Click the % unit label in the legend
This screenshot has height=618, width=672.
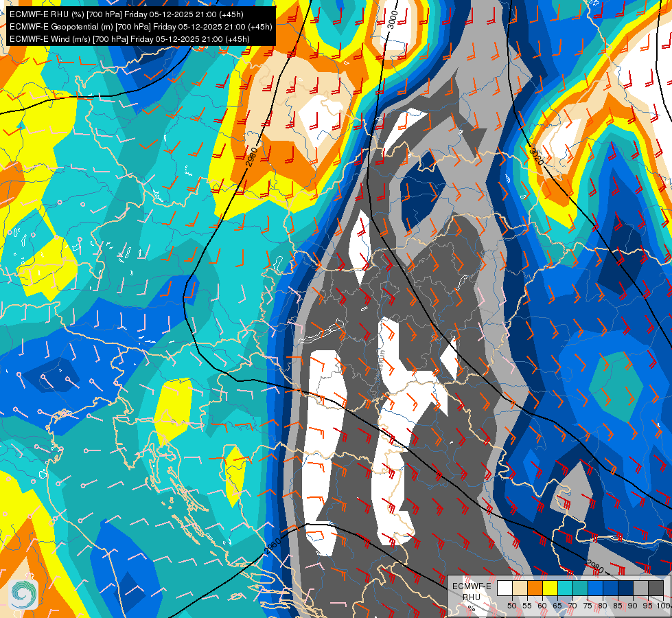coord(472,609)
